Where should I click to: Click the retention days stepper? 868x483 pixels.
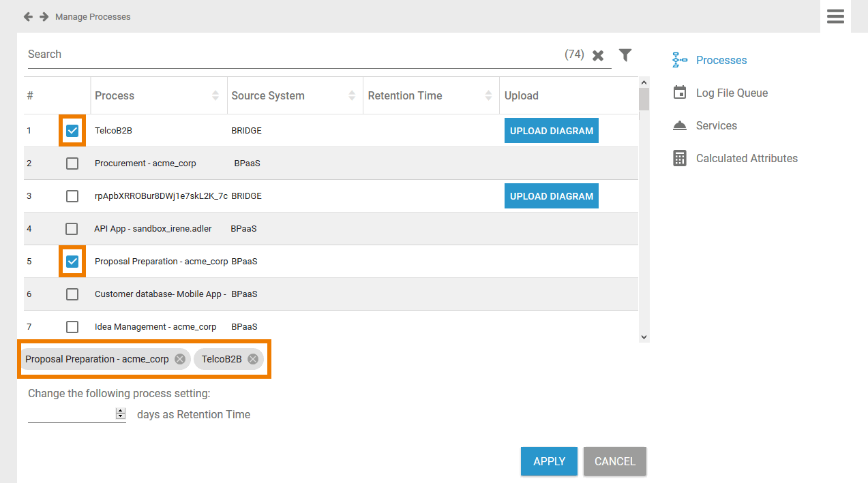pyautogui.click(x=121, y=414)
